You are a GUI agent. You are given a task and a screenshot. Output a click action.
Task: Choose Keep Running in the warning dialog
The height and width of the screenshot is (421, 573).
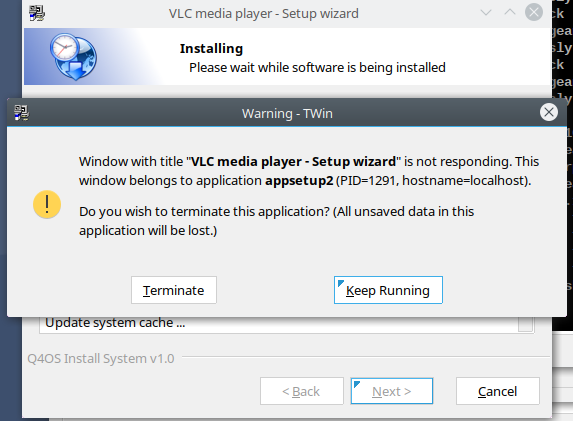(x=388, y=290)
